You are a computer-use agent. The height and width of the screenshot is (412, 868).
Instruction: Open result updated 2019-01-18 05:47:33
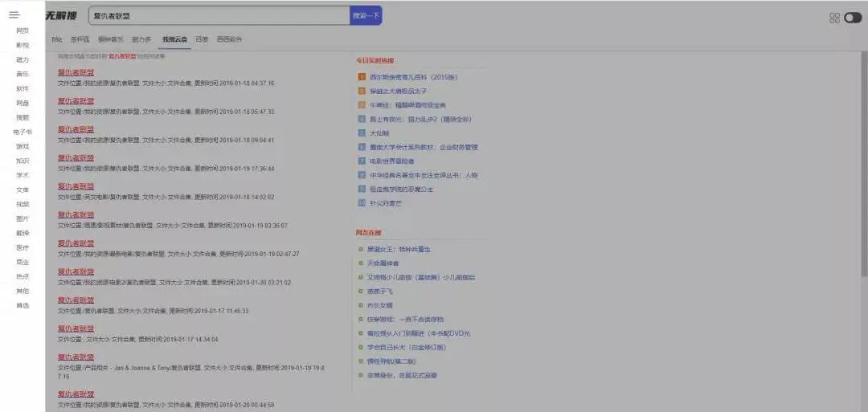pyautogui.click(x=76, y=100)
